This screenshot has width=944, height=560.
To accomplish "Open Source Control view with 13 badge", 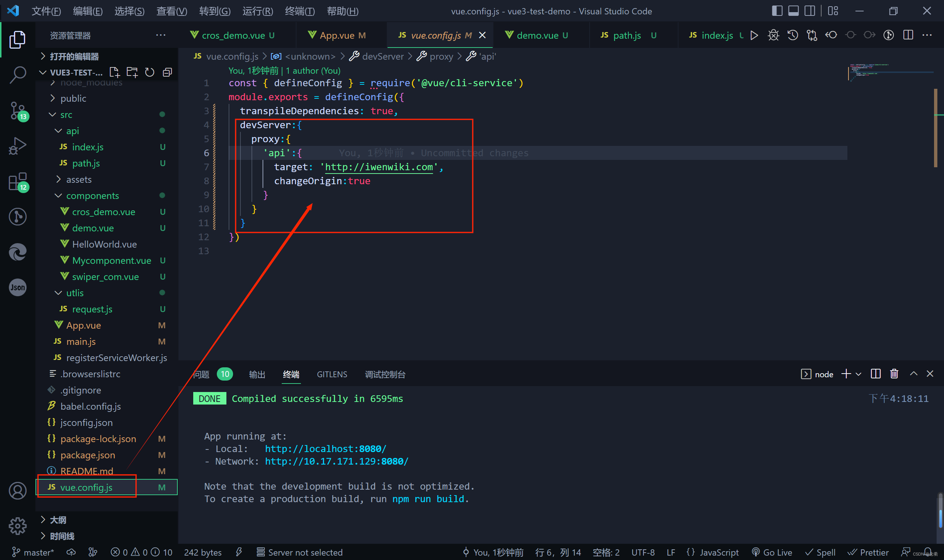I will click(x=17, y=110).
